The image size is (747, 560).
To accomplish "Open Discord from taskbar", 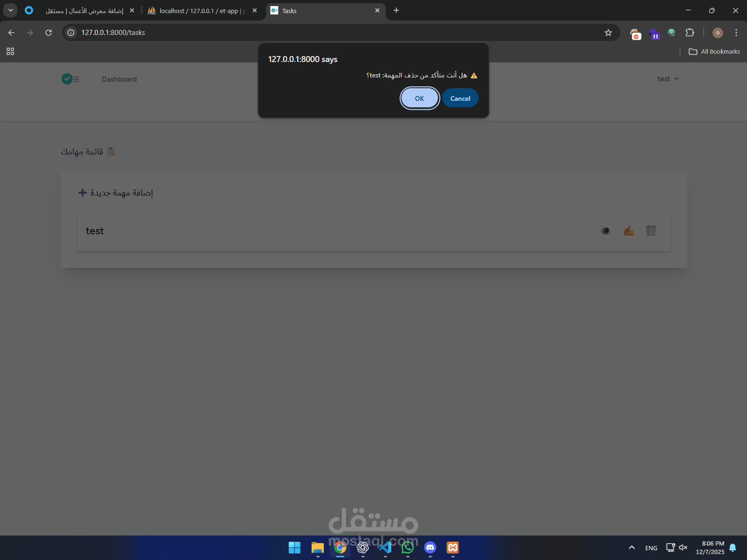I will (x=430, y=547).
